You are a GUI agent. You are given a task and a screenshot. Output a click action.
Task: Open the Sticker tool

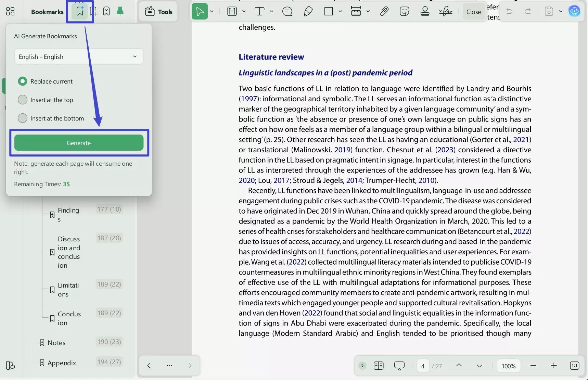coord(404,11)
